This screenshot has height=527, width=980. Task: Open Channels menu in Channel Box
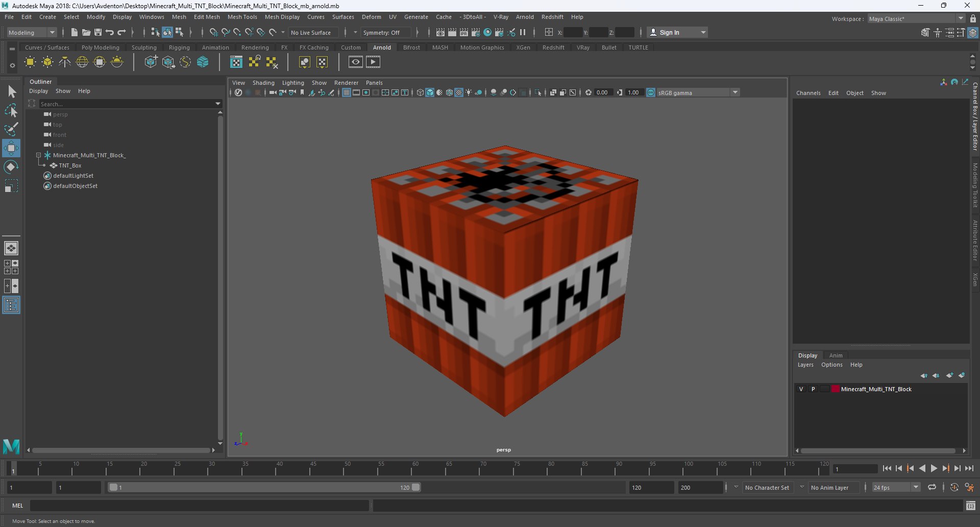[808, 93]
